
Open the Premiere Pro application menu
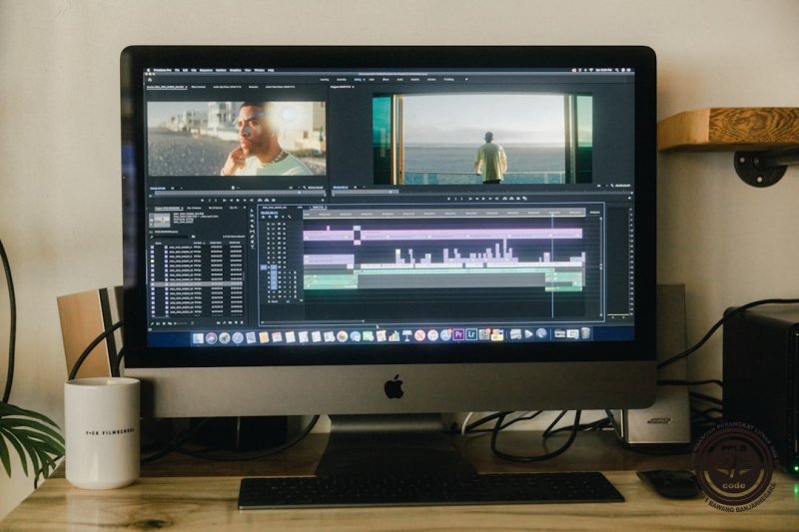pyautogui.click(x=163, y=70)
